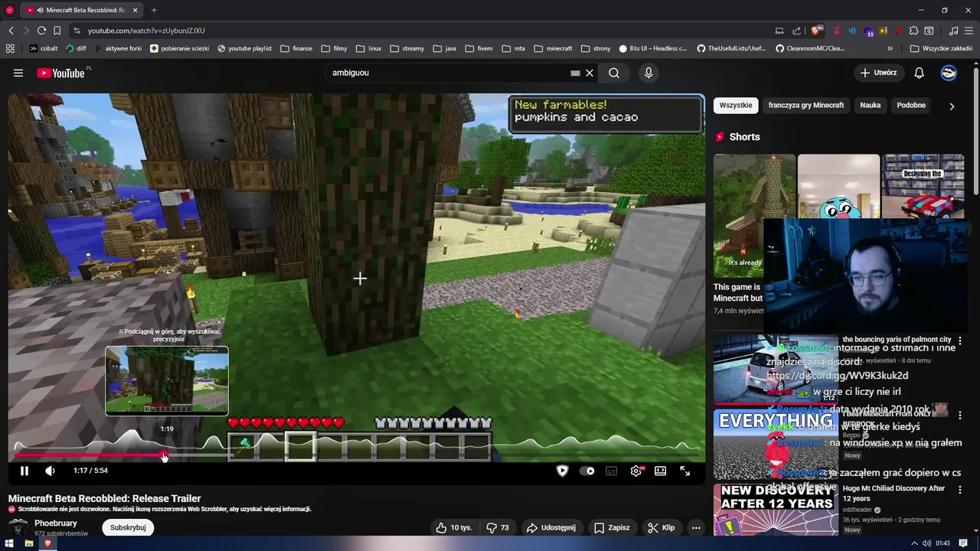Open the first Shorts thumbnail 'It's already'

(x=754, y=216)
